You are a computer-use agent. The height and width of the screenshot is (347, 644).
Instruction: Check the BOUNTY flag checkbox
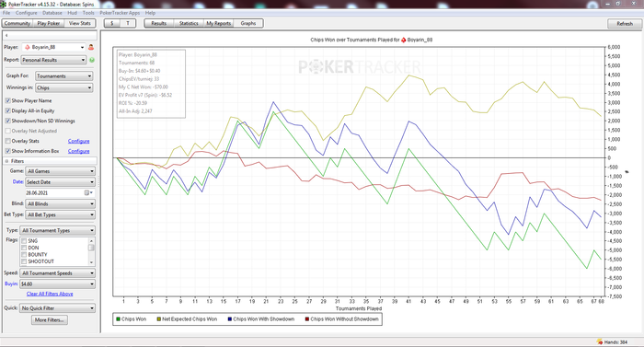tap(24, 255)
